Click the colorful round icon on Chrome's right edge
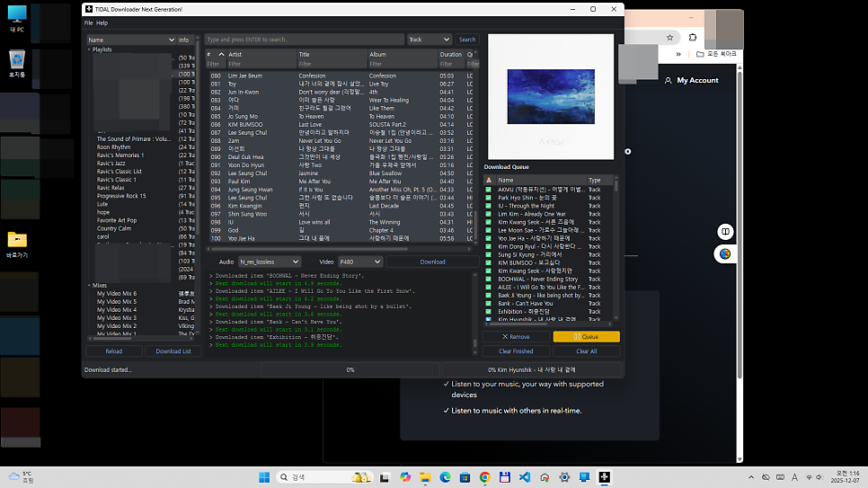This screenshot has height=488, width=868. click(x=725, y=253)
